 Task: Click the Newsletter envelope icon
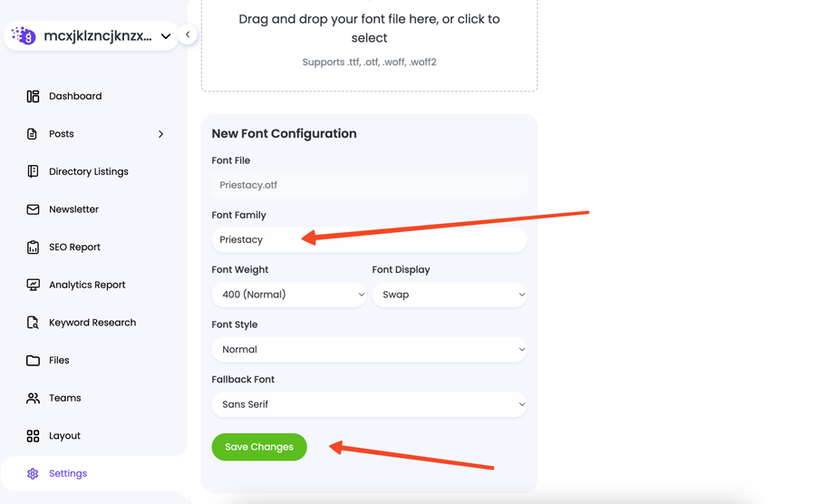pyautogui.click(x=33, y=209)
